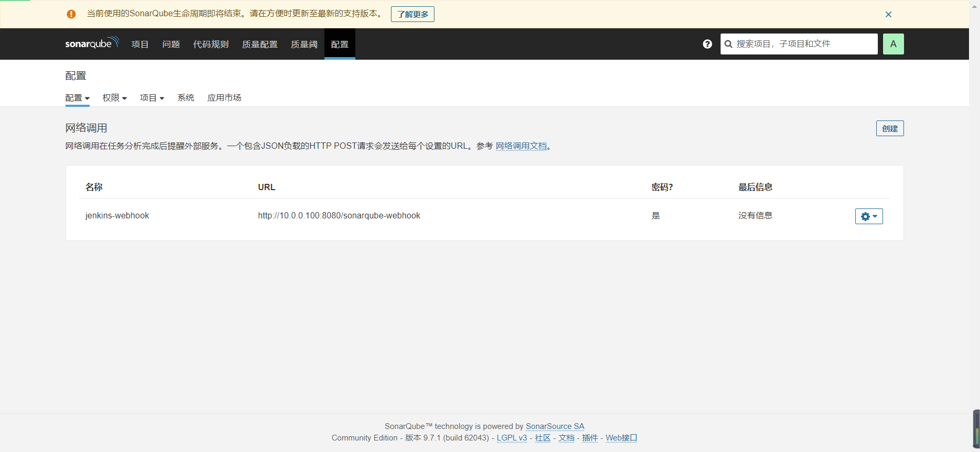Click the webhook URL http://10.0.0.100:8080/sonarqube-webhook
Image resolution: width=980 pixels, height=452 pixels.
click(339, 216)
